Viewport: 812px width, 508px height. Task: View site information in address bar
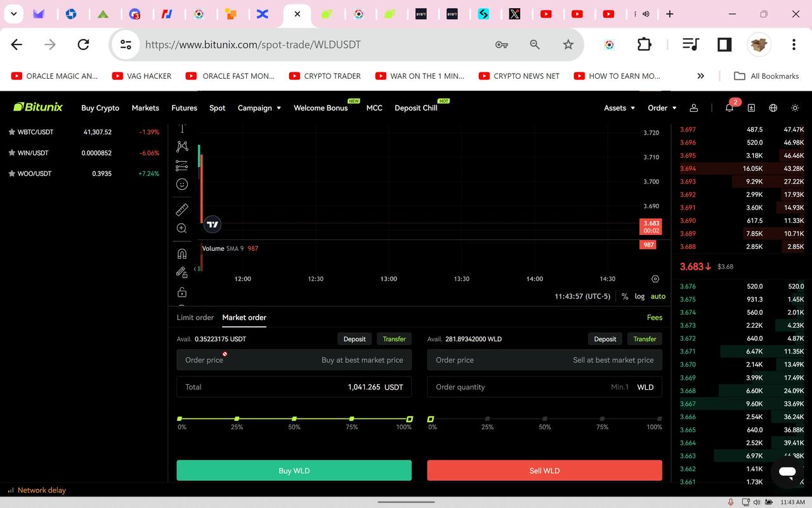point(126,44)
